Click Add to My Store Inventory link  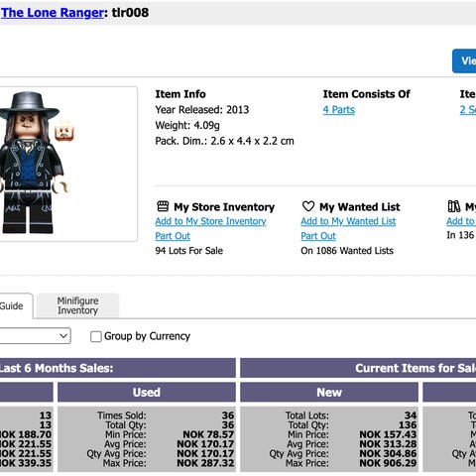pyautogui.click(x=210, y=221)
